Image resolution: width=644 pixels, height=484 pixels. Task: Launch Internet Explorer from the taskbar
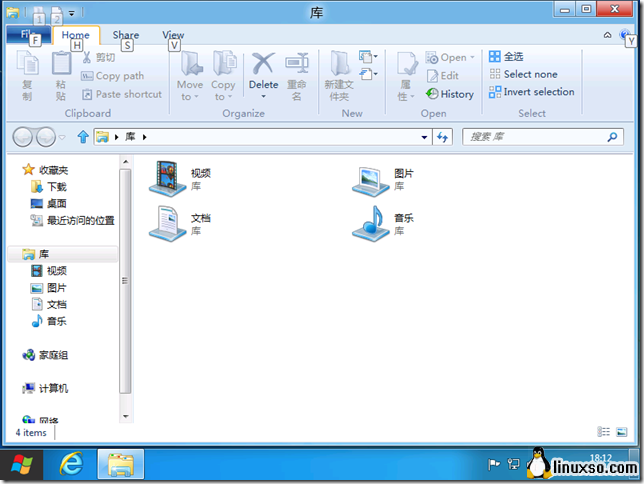(x=72, y=464)
